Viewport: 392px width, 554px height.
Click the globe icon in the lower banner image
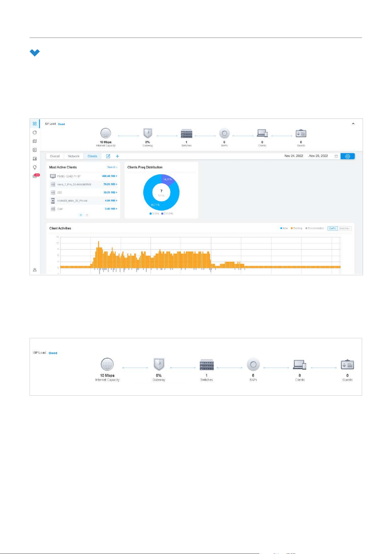point(107,364)
